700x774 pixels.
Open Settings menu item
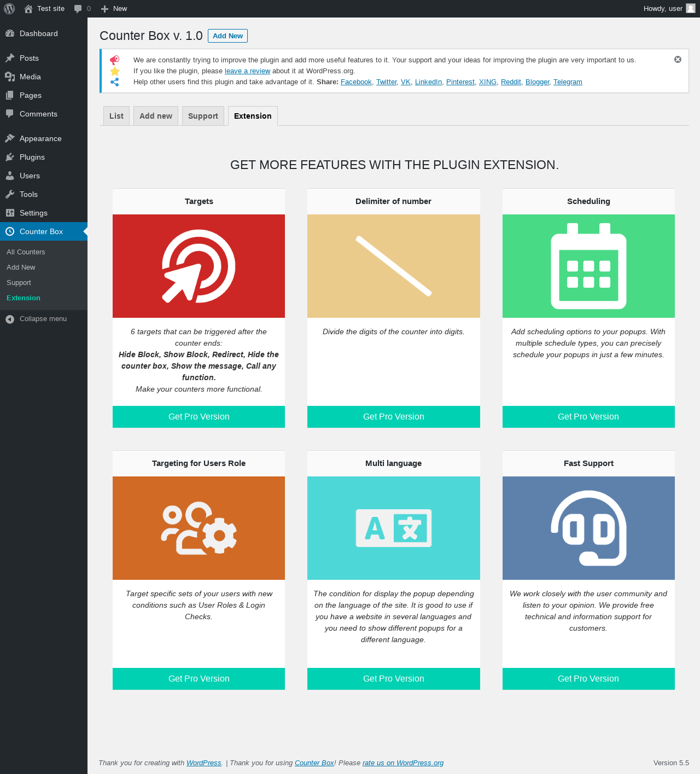tap(44, 213)
